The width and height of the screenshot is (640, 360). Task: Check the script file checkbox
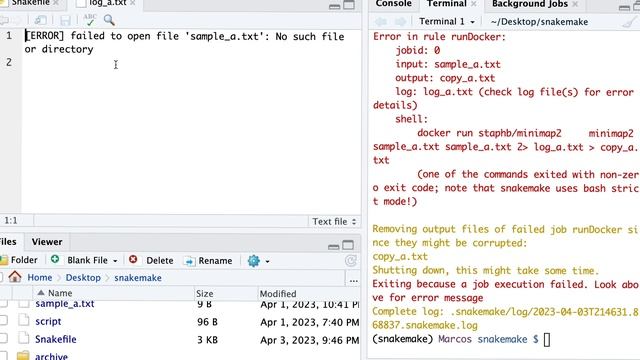click(x=4, y=320)
